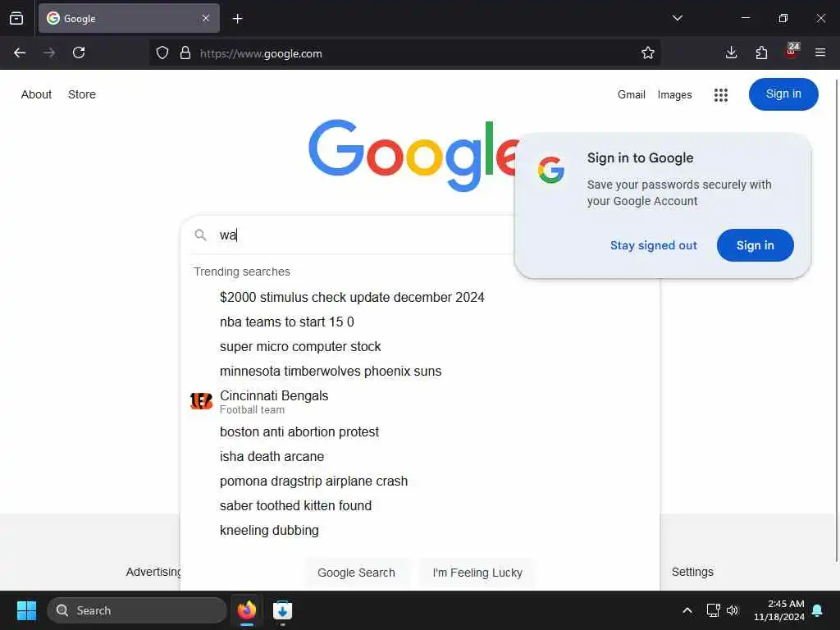Close the Google browser tab
The image size is (840, 630).
pos(206,18)
